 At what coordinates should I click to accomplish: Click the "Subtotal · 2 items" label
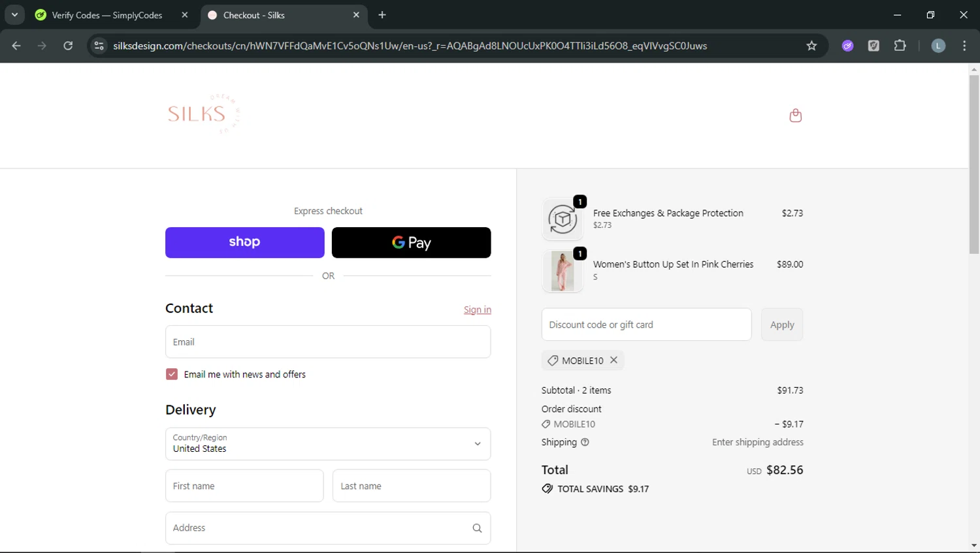[576, 390]
